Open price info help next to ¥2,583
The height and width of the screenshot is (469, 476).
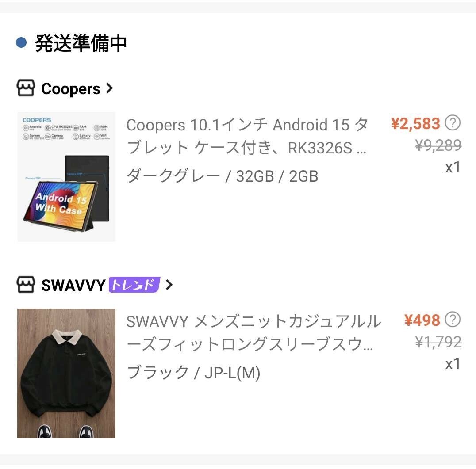(453, 123)
